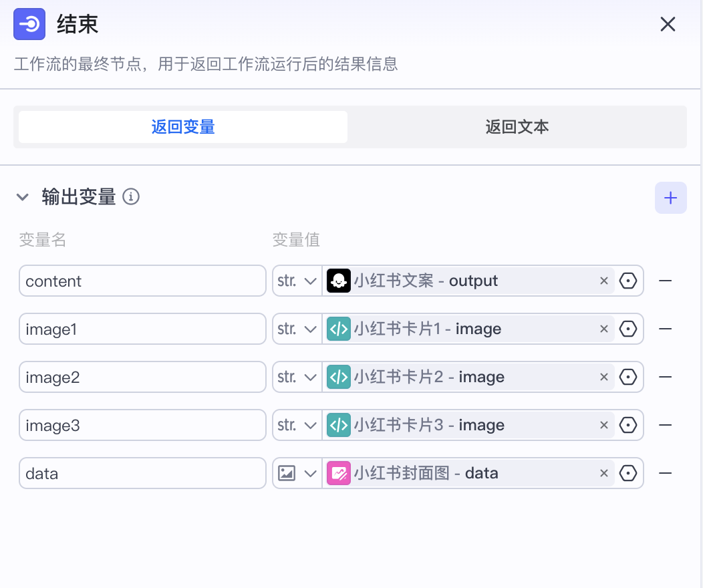703x588 pixels.
Task: Switch to the 返回文本 tab
Action: tap(517, 126)
